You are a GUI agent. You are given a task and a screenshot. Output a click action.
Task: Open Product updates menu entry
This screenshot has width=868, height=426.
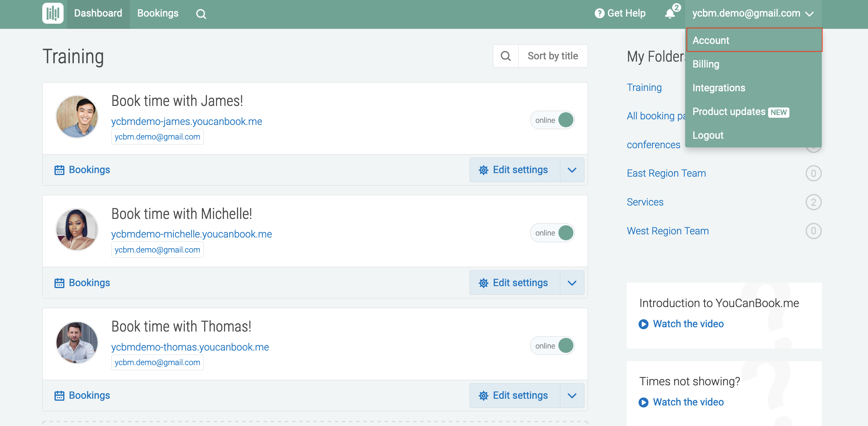click(754, 112)
